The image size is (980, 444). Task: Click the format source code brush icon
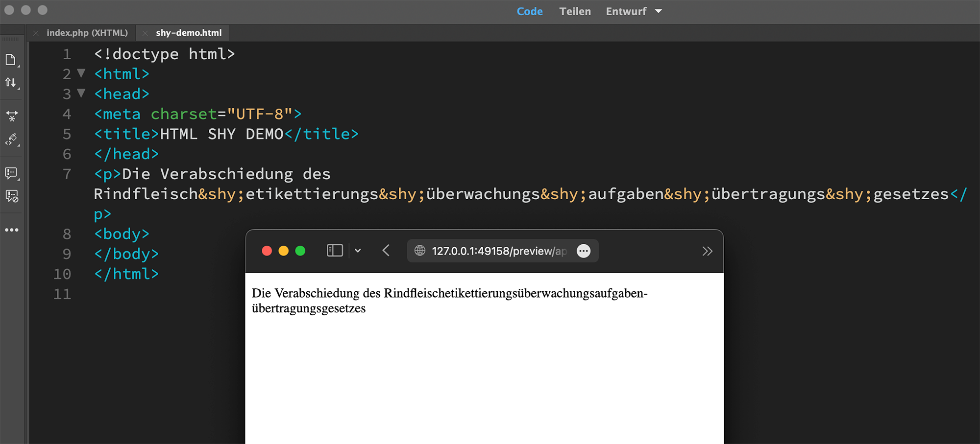(x=12, y=140)
